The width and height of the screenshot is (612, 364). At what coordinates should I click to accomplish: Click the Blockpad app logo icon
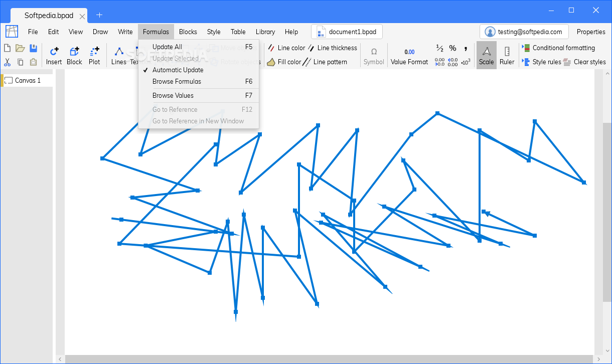pos(12,32)
